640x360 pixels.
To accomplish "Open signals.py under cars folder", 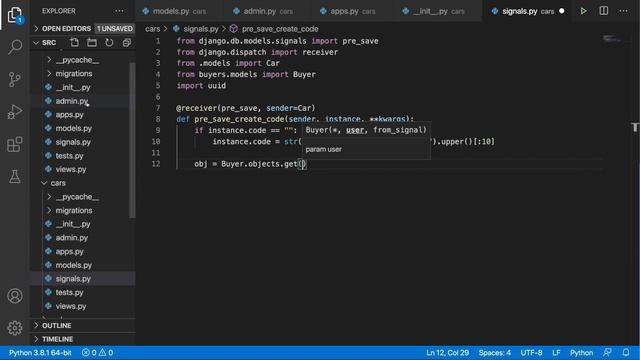I will 73,279.
